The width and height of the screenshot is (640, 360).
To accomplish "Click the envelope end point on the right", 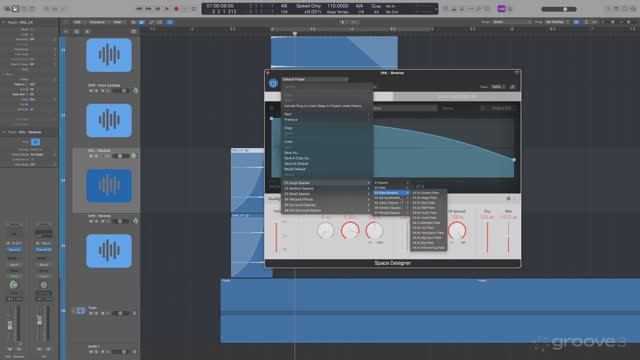I will tap(514, 160).
